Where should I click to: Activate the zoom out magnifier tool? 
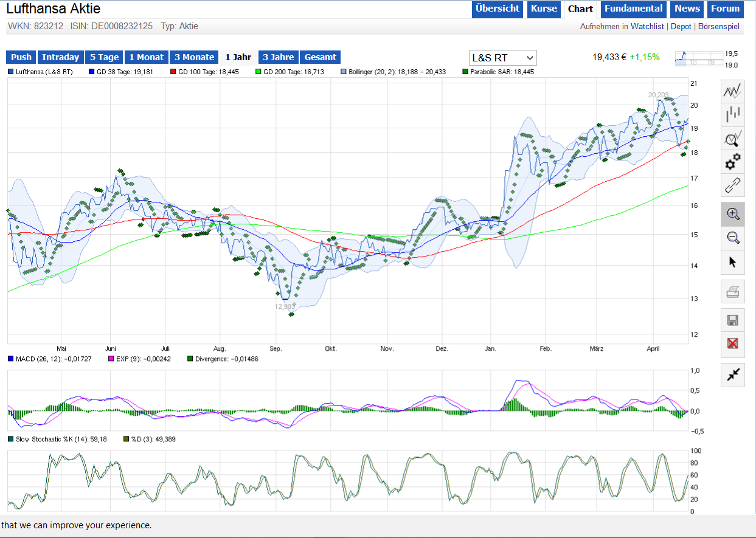[x=732, y=238]
